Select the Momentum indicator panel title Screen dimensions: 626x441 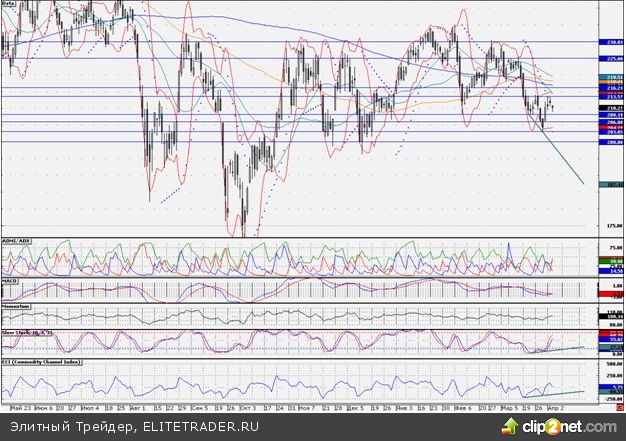coord(16,306)
